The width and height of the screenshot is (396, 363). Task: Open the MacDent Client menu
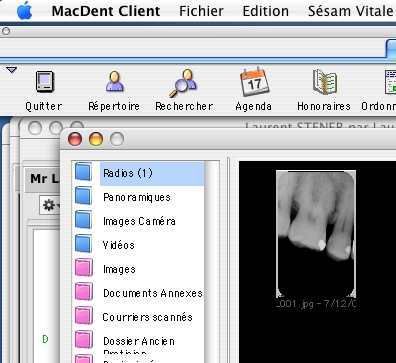(106, 11)
